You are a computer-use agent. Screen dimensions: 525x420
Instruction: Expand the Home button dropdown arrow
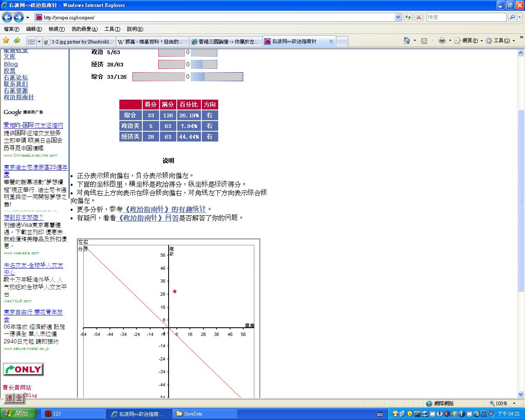pos(415,41)
